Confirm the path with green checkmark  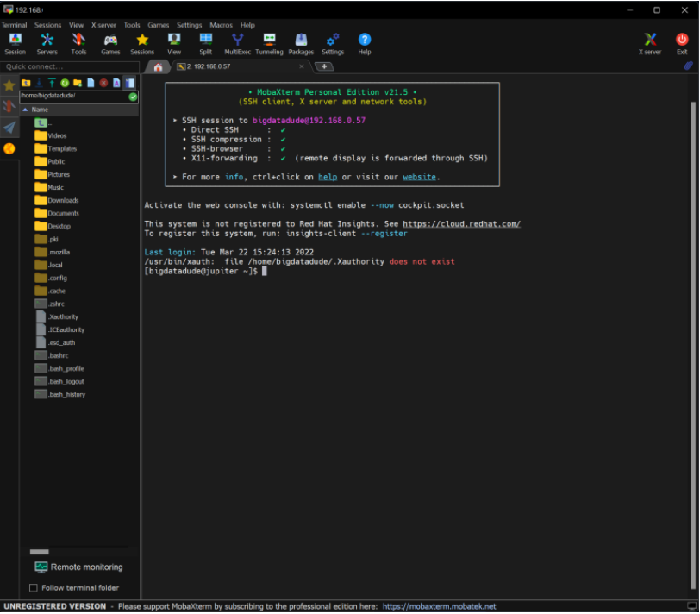pyautogui.click(x=133, y=97)
